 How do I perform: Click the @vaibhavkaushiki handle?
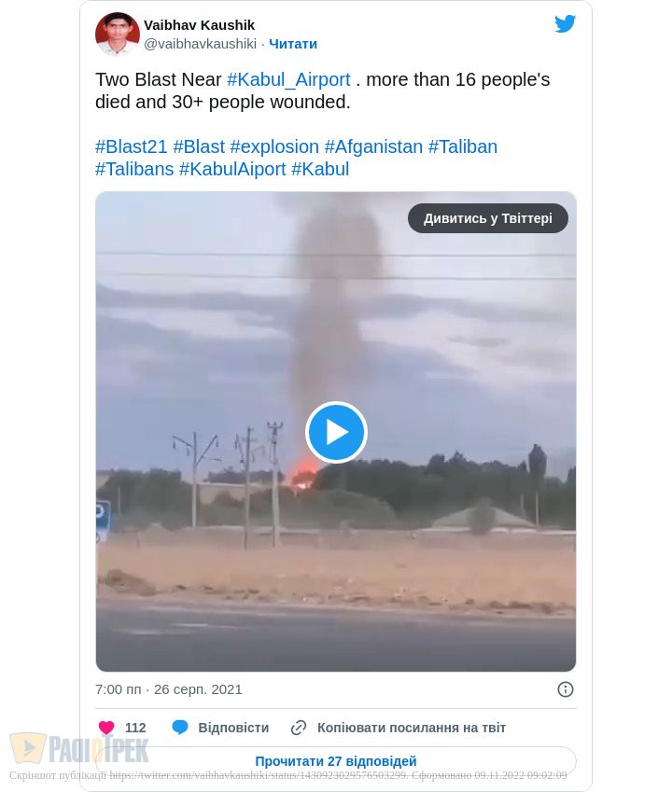(200, 44)
